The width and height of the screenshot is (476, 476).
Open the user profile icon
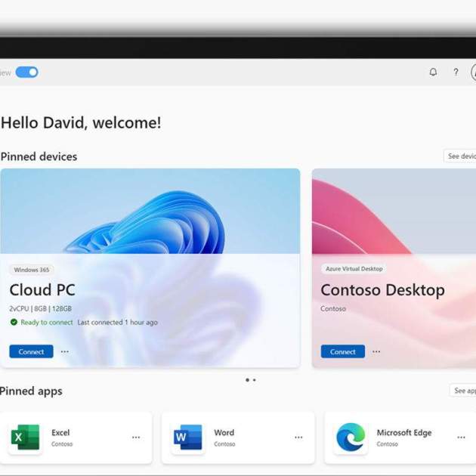point(473,73)
